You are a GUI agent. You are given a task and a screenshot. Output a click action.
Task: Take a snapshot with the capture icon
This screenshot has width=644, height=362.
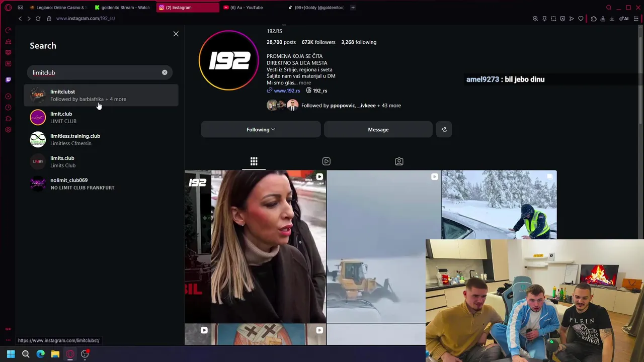coord(553,19)
